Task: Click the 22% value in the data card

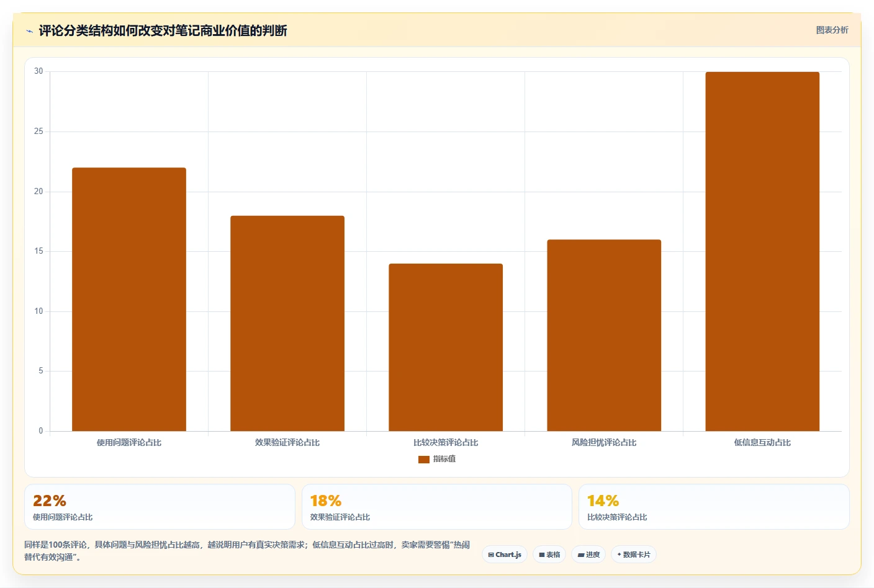Action: (x=50, y=501)
